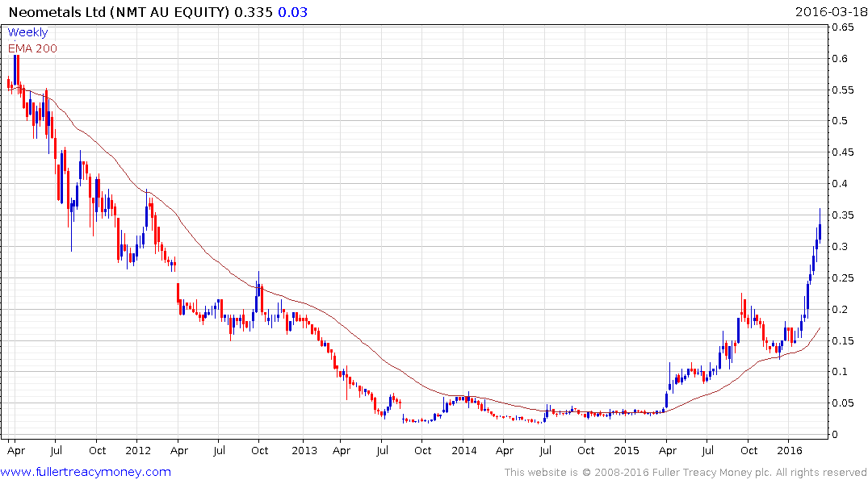Click the 0.55 price axis label
Image resolution: width=868 pixels, height=484 pixels.
pos(842,90)
